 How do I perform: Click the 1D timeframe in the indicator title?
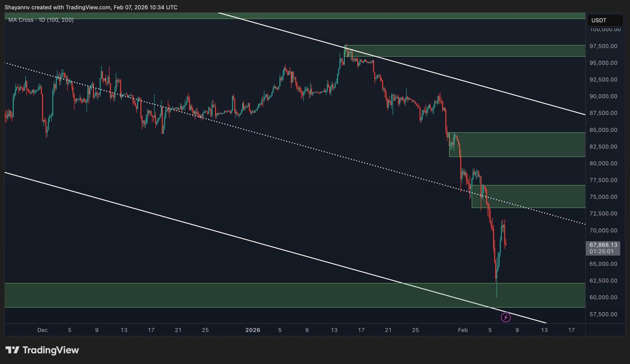click(43, 20)
